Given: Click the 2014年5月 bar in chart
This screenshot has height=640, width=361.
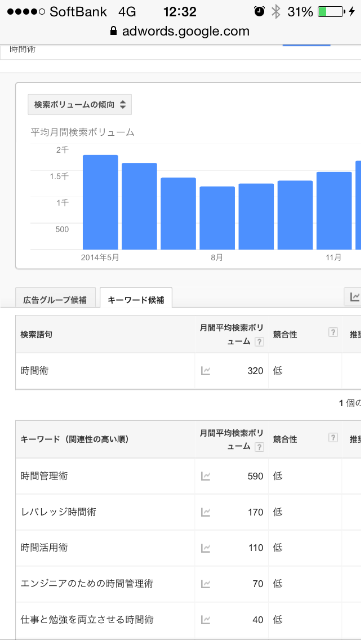Looking at the screenshot, I should click(100, 202).
